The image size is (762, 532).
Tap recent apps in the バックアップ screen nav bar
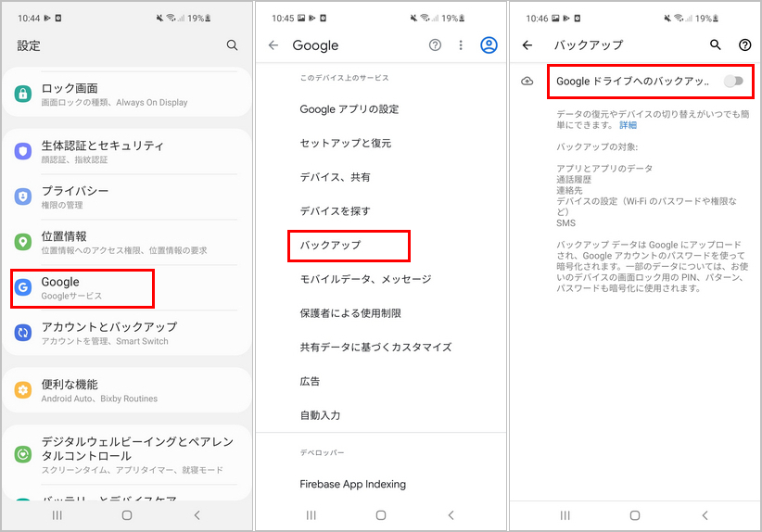click(565, 515)
